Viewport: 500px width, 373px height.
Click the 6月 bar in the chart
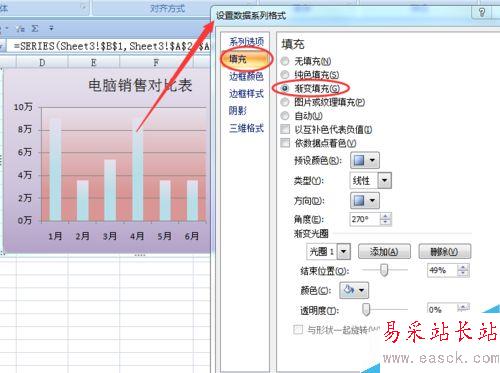click(x=192, y=200)
